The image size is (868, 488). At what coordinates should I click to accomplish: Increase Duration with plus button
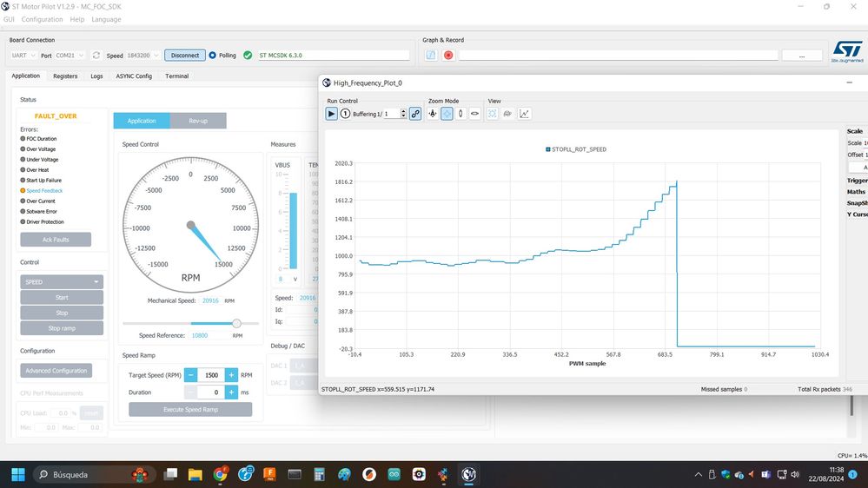point(231,392)
